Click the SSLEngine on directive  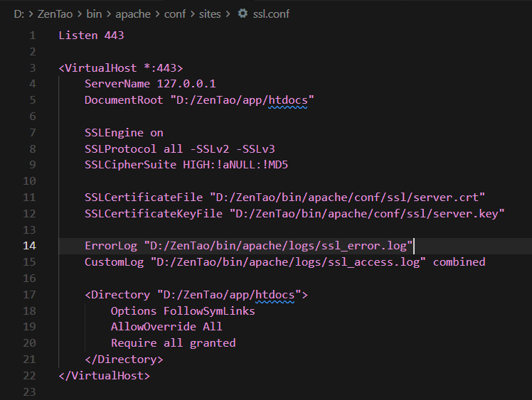click(124, 133)
